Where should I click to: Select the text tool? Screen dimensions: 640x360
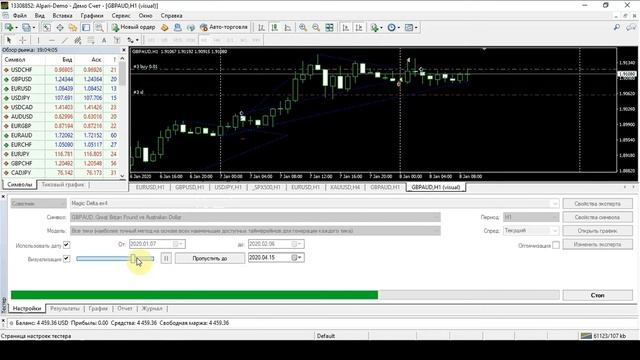pos(104,40)
